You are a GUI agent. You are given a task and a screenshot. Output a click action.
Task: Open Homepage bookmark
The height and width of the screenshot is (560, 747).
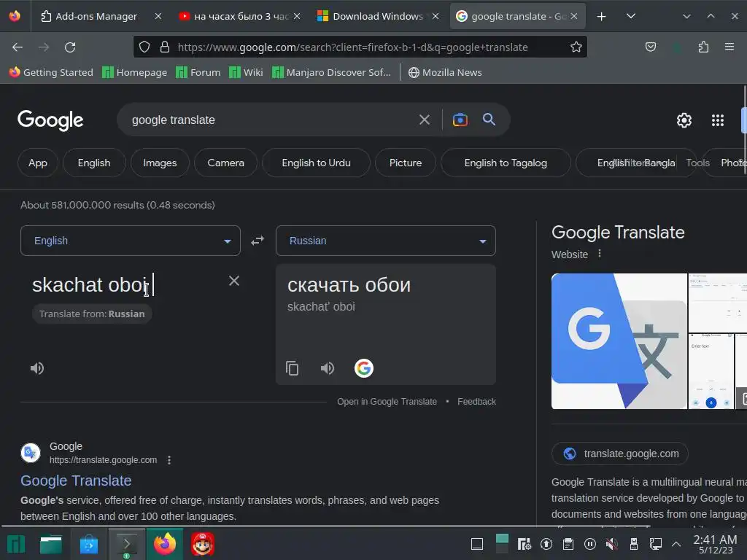[x=135, y=72]
